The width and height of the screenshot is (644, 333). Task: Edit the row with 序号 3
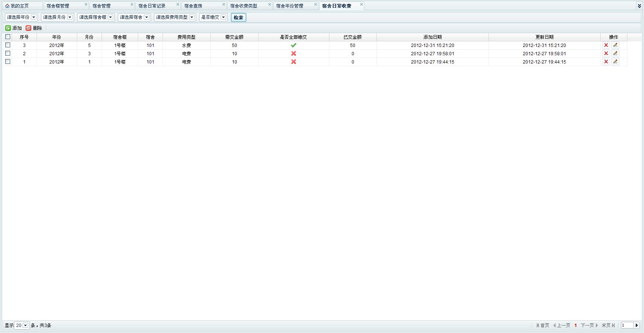(615, 45)
